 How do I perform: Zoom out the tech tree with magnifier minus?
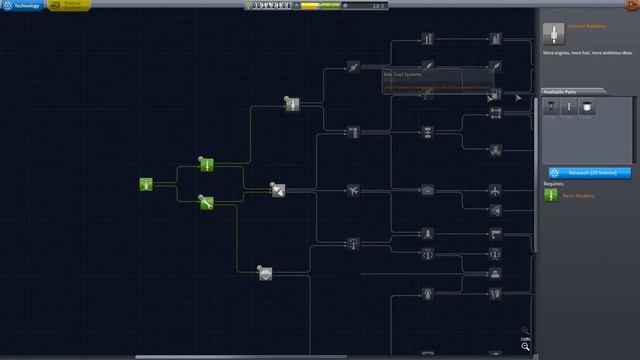tap(525, 347)
